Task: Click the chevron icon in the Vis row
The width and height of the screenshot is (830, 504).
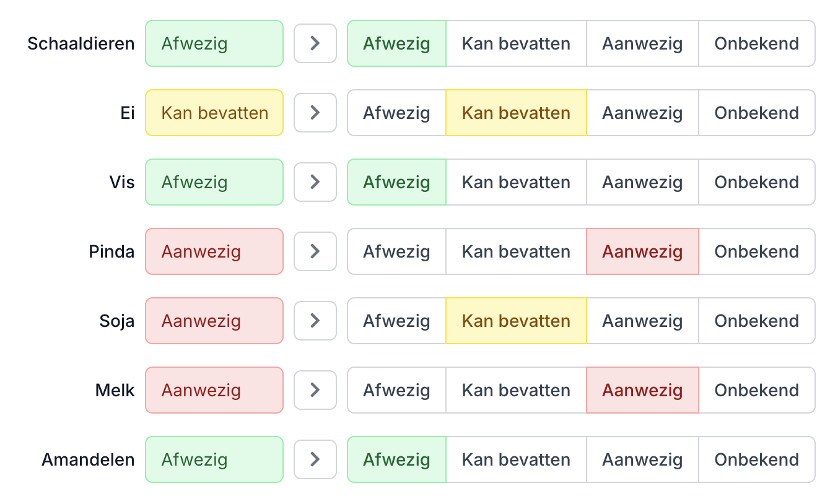Action: tap(315, 182)
